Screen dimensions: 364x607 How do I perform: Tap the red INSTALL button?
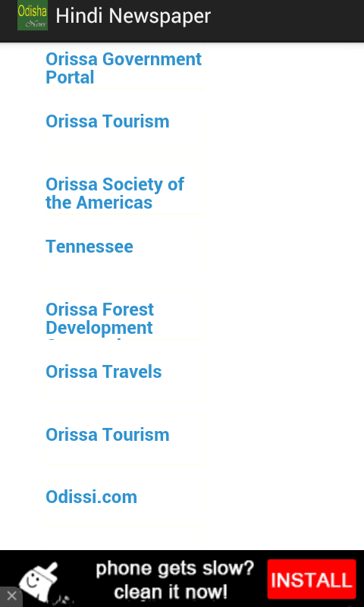312,579
